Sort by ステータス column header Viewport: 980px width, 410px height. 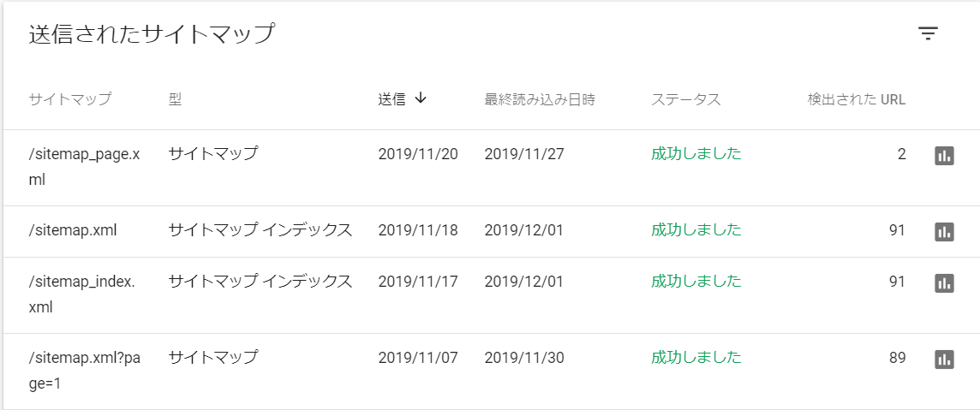(x=685, y=99)
